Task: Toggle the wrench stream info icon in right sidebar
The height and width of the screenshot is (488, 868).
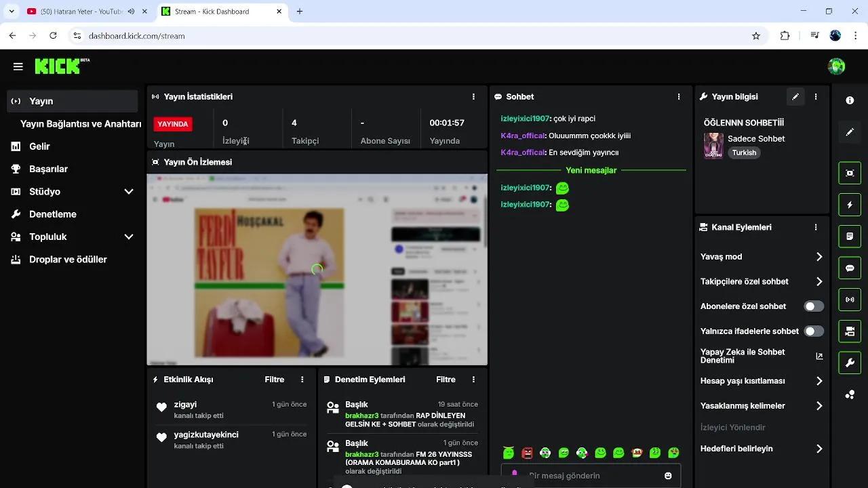Action: coord(850,363)
